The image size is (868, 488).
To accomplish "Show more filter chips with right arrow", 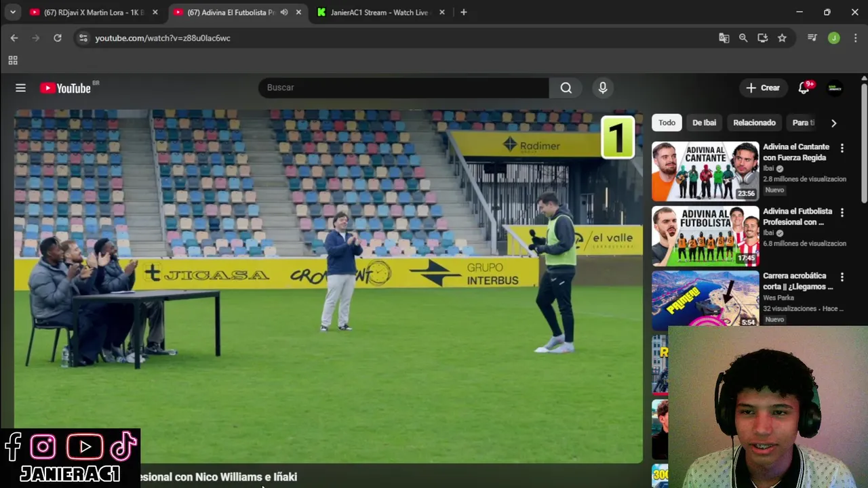I will (833, 123).
